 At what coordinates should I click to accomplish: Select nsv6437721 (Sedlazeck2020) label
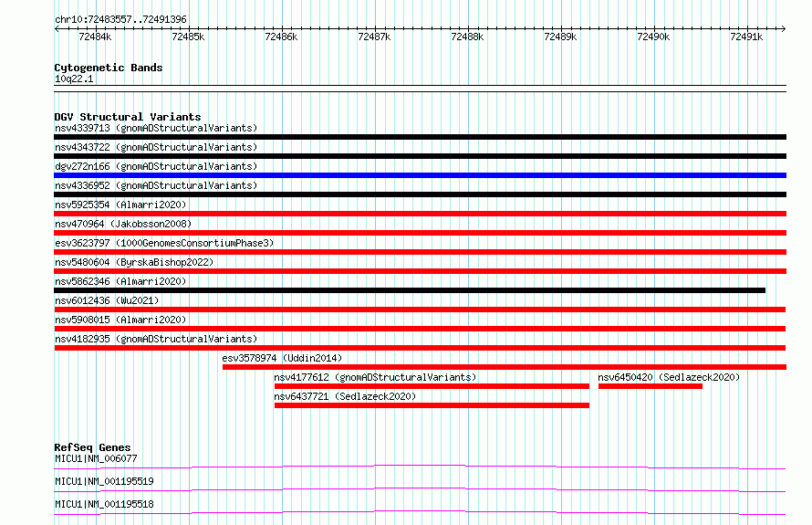(x=345, y=396)
